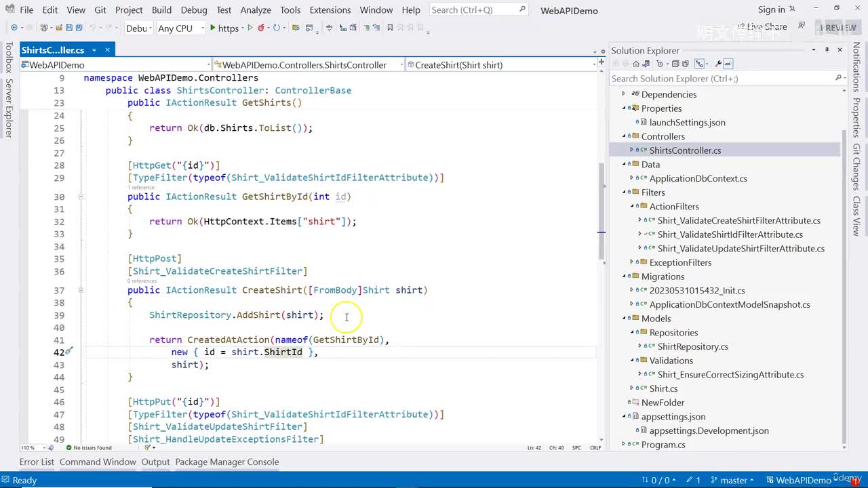Collapse the GetShirtById method at line 30
868x488 pixels.
[81, 197]
